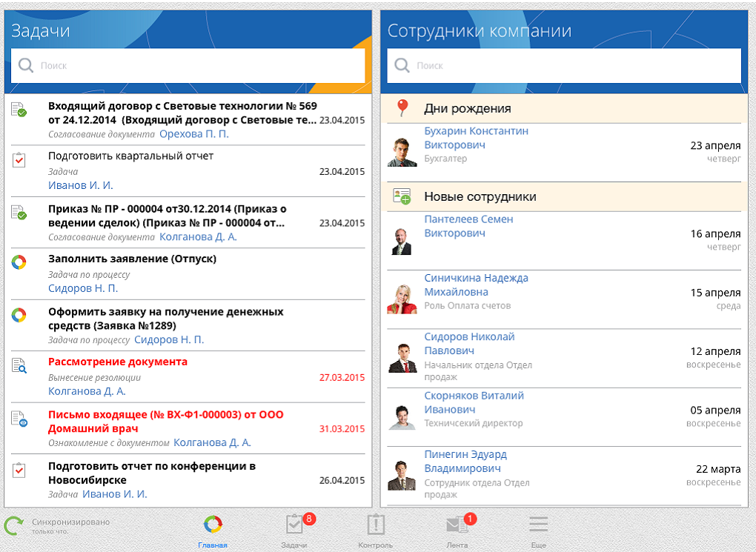Open Орехова П. П. author link
The image size is (756, 552).
click(x=194, y=134)
